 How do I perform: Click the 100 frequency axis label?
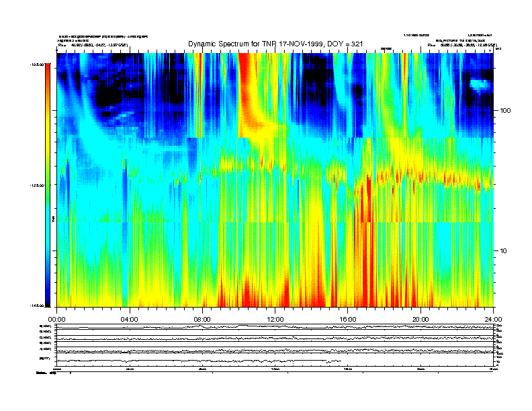505,111
